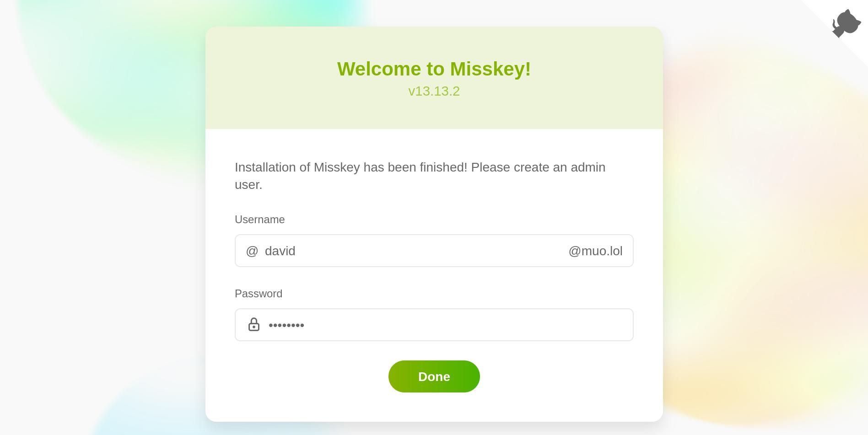Click the pale green card header area

click(x=434, y=114)
